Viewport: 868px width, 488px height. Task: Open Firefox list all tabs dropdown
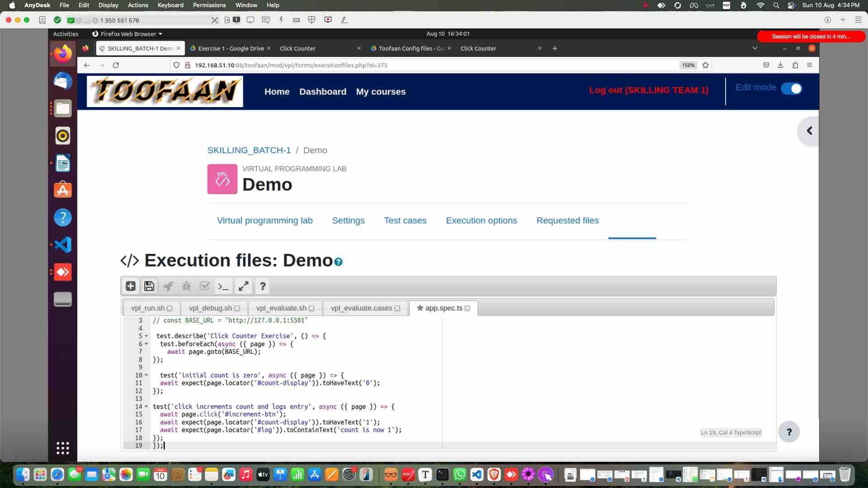755,48
